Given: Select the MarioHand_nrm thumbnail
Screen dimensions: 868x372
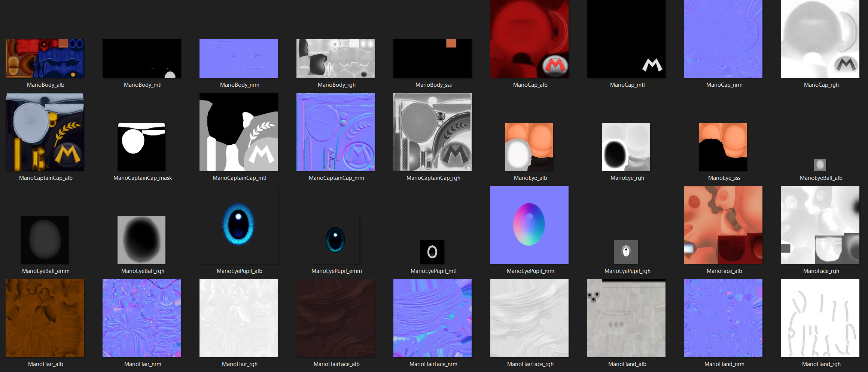Looking at the screenshot, I should (x=723, y=318).
